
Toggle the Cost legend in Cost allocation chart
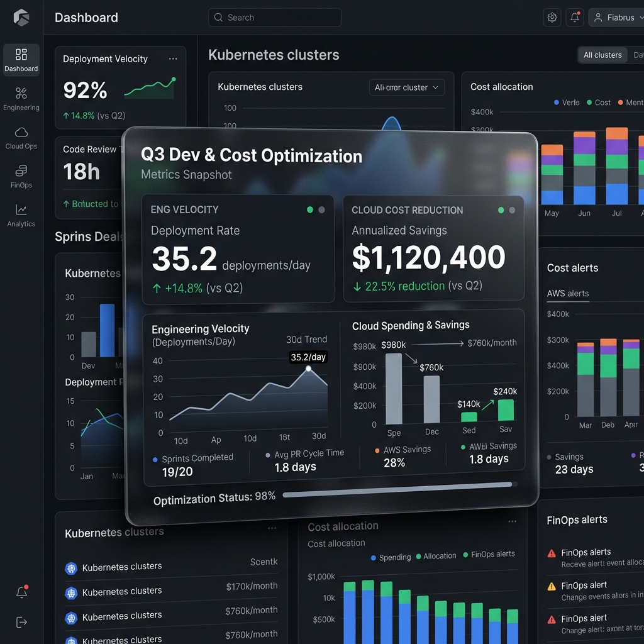[599, 103]
